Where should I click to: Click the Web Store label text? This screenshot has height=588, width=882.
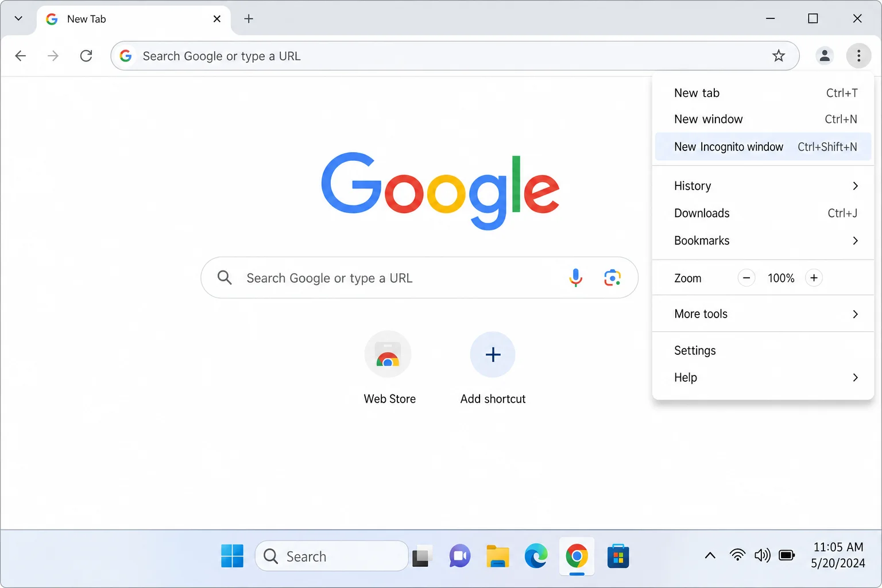390,399
